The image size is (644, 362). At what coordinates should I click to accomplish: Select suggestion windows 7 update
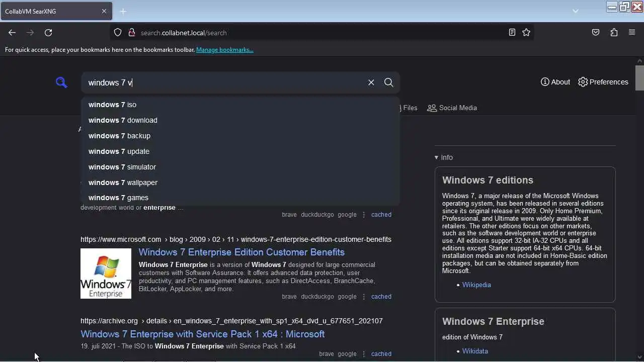[240, 151]
